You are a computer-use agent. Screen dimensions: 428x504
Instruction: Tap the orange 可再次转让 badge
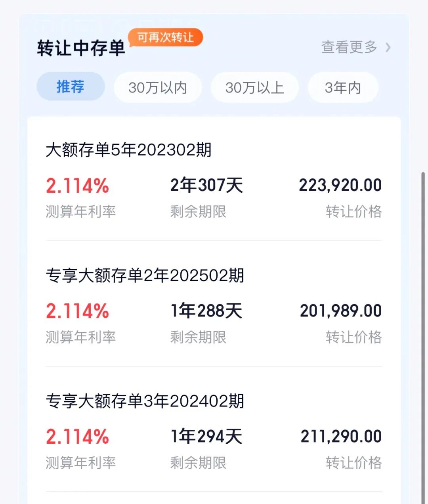pyautogui.click(x=166, y=38)
